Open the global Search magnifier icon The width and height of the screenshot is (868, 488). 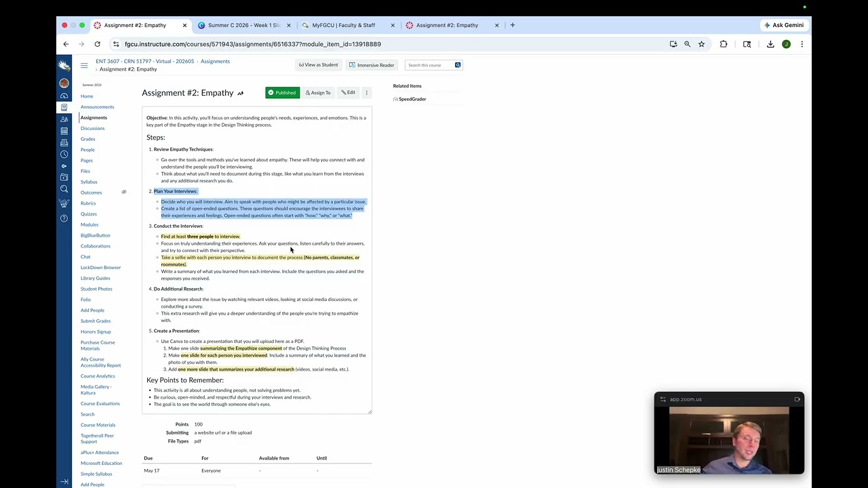point(64,189)
